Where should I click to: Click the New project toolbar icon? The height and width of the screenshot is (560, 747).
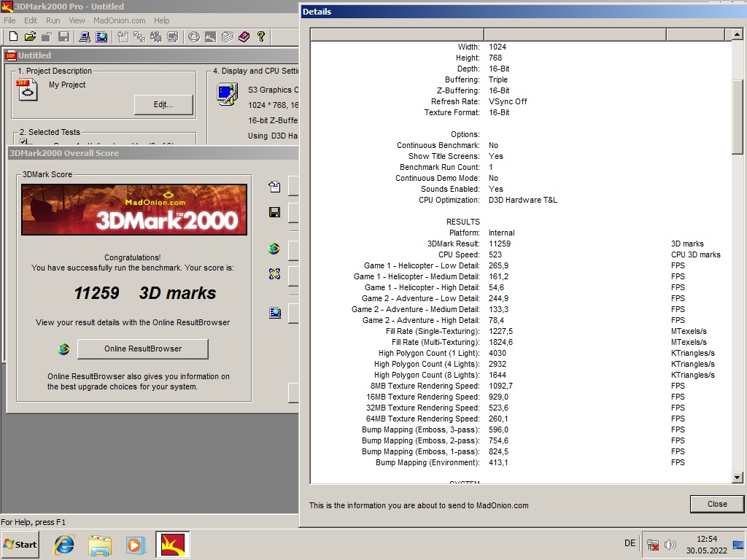pos(13,36)
